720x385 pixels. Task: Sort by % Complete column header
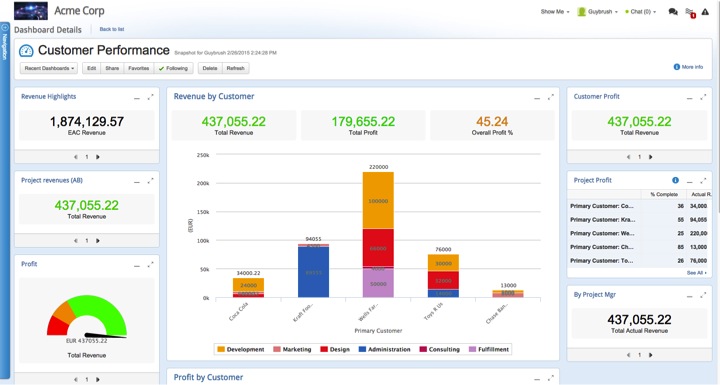[x=664, y=194]
